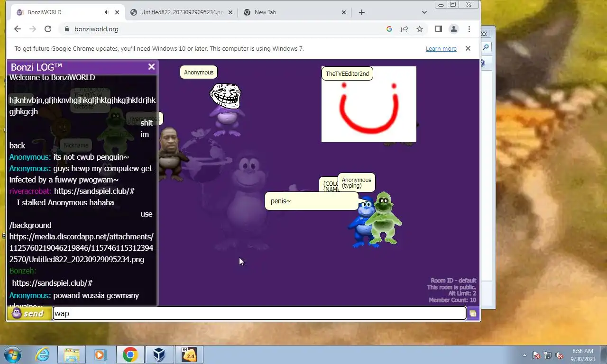Open the Windows Start menu
This screenshot has width=607, height=364.
12,355
